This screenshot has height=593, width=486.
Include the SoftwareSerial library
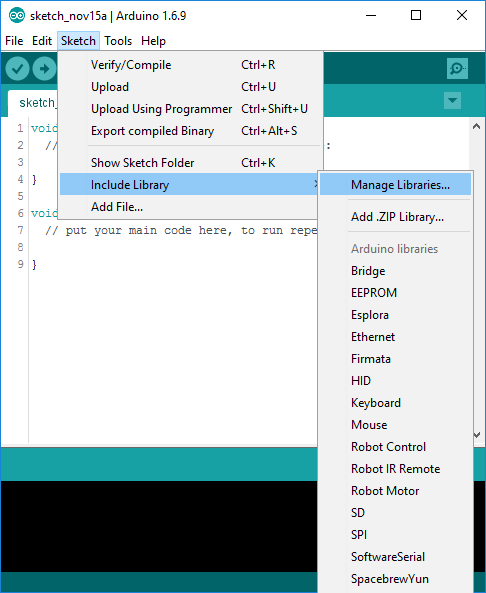[x=395, y=557]
